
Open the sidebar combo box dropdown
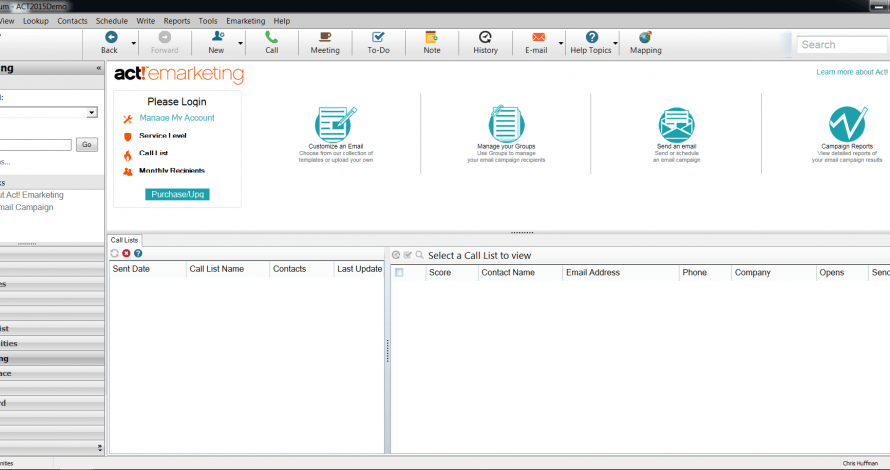coord(91,112)
